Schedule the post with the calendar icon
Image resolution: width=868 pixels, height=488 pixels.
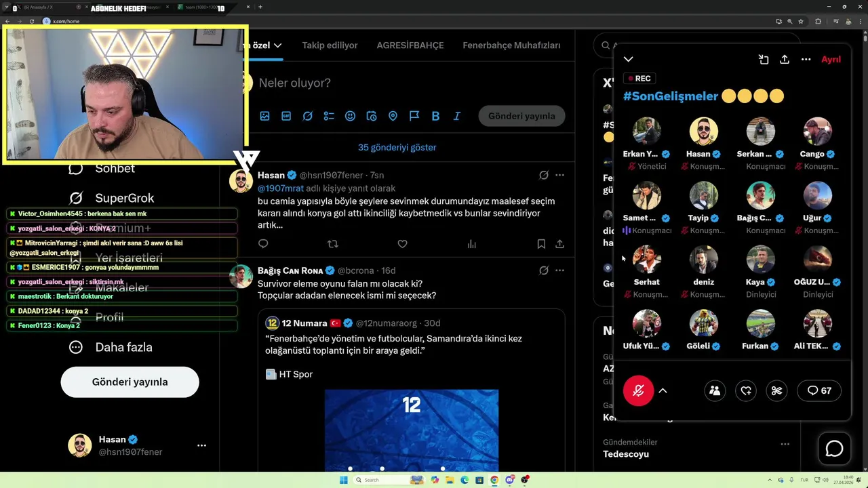tap(372, 116)
